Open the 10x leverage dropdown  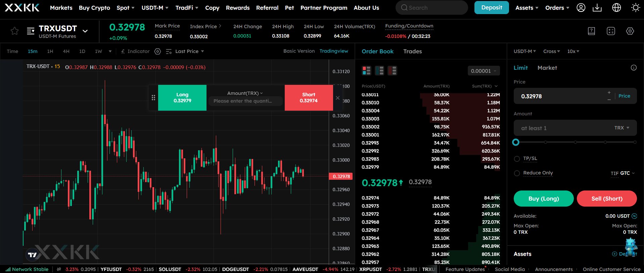tap(573, 51)
